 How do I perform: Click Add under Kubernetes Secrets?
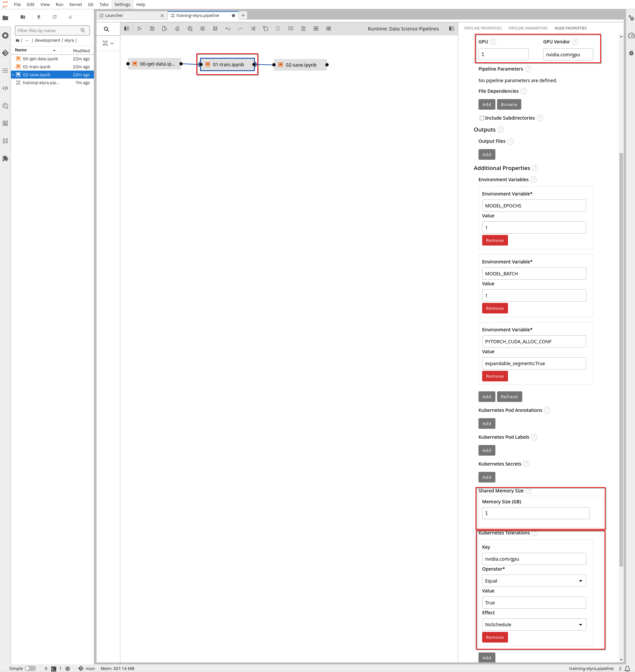pos(486,477)
